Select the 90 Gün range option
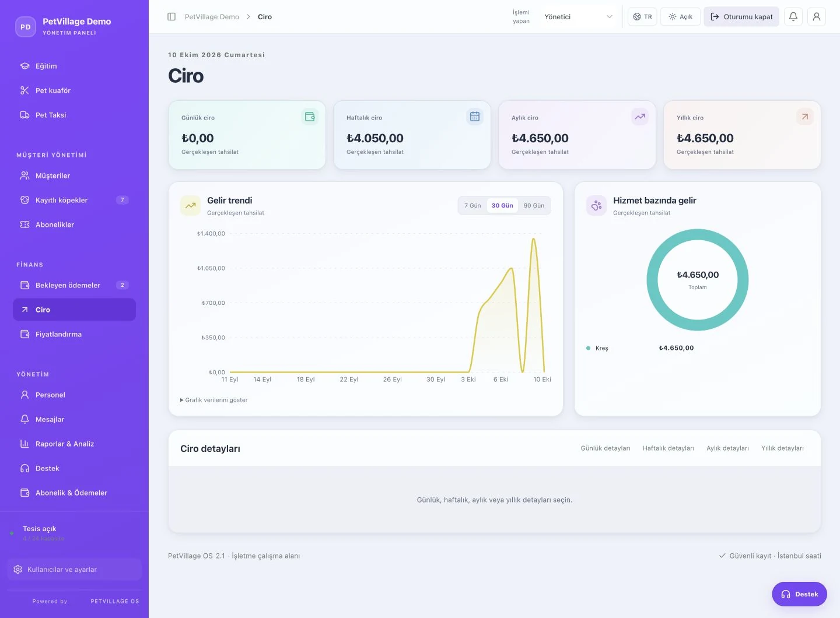This screenshot has width=840, height=618. click(534, 206)
